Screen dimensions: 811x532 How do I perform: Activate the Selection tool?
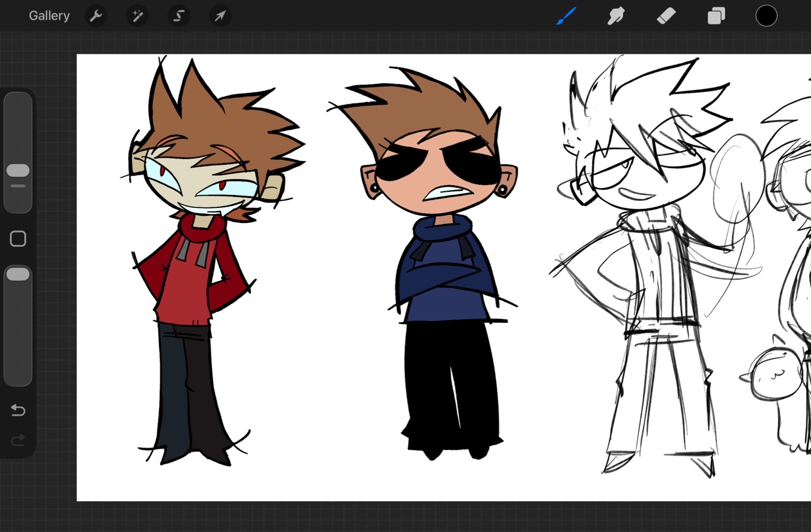179,16
